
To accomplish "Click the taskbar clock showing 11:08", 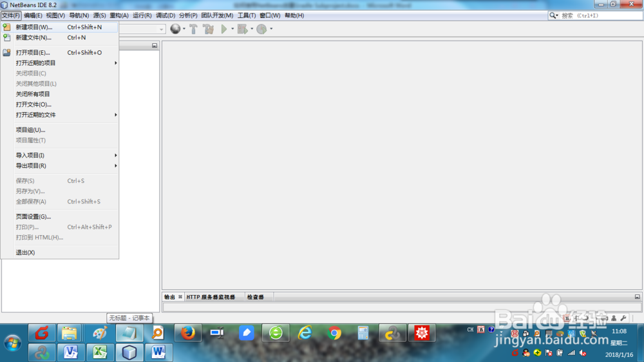I will pyautogui.click(x=619, y=331).
